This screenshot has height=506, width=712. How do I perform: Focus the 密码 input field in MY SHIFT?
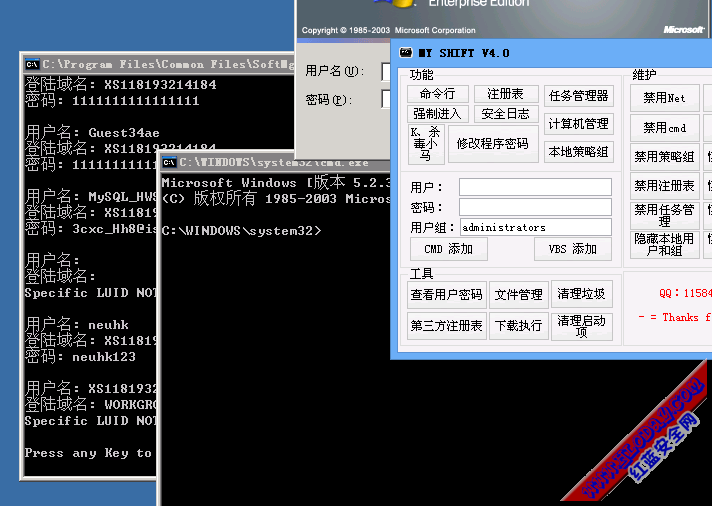point(535,207)
